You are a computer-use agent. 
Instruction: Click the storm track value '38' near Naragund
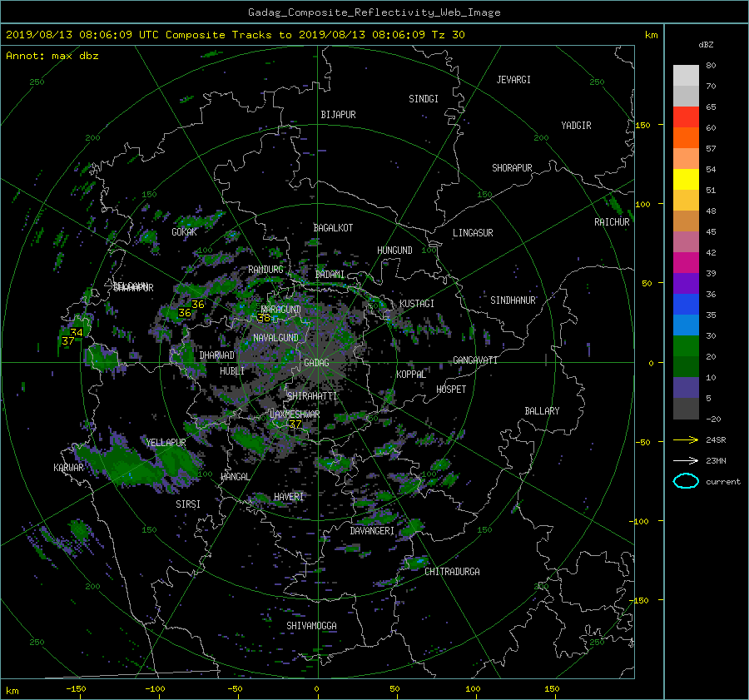pos(264,318)
